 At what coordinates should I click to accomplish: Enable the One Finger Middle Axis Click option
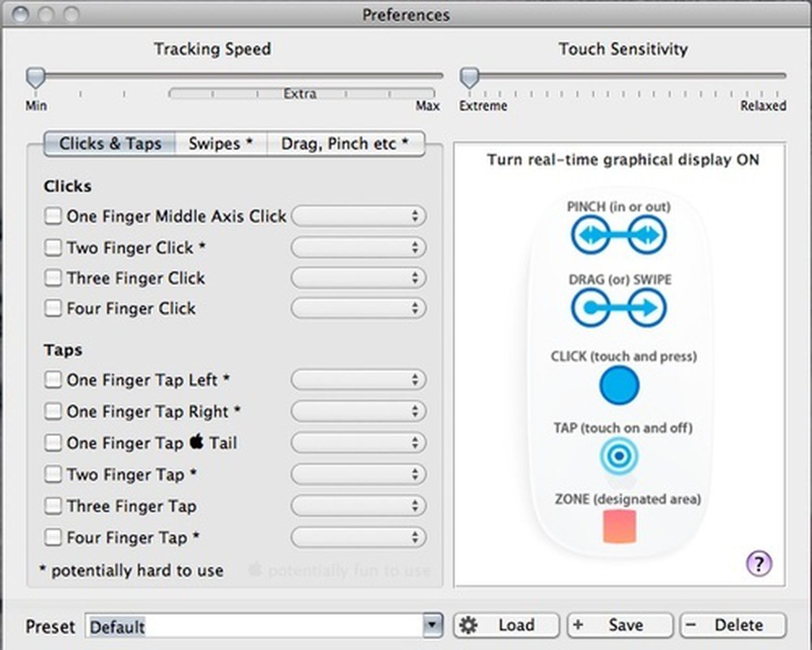[x=53, y=216]
